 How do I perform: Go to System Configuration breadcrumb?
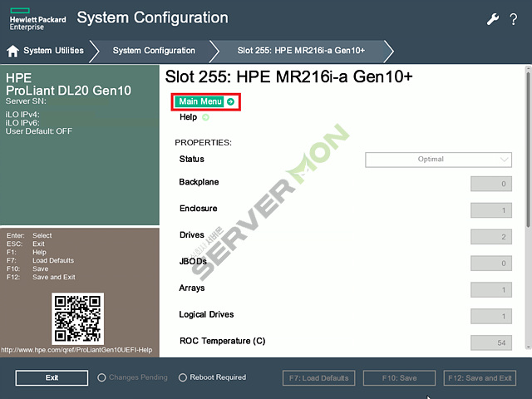[154, 51]
